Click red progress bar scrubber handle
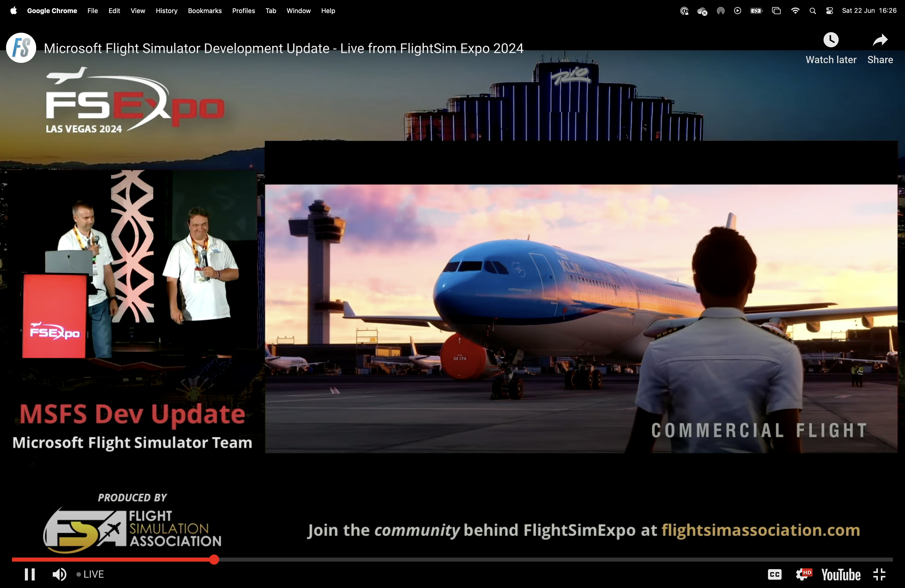 click(x=214, y=560)
